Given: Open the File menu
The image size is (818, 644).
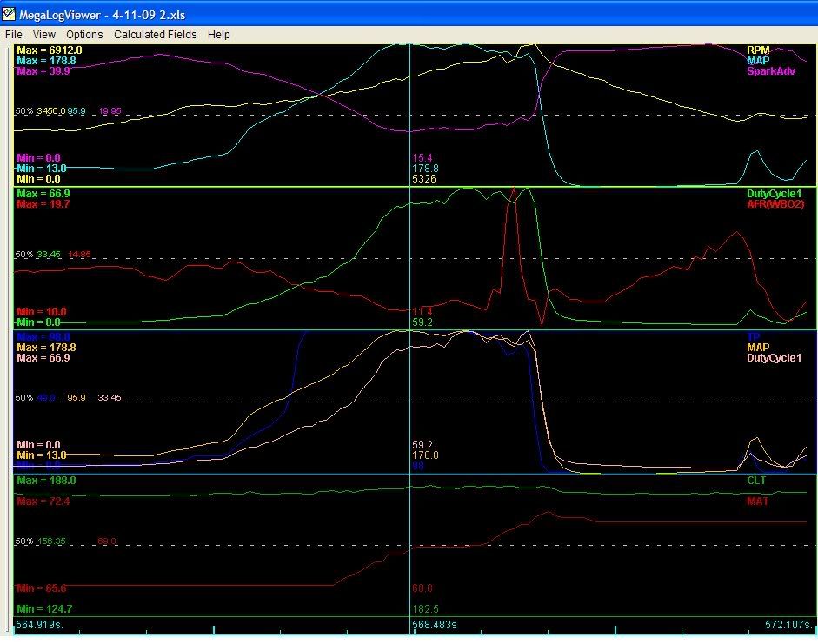Looking at the screenshot, I should point(14,35).
